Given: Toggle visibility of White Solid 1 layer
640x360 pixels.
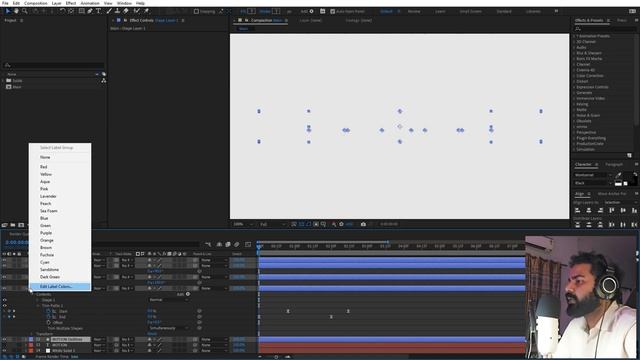Looking at the screenshot, I should pos(4,351).
